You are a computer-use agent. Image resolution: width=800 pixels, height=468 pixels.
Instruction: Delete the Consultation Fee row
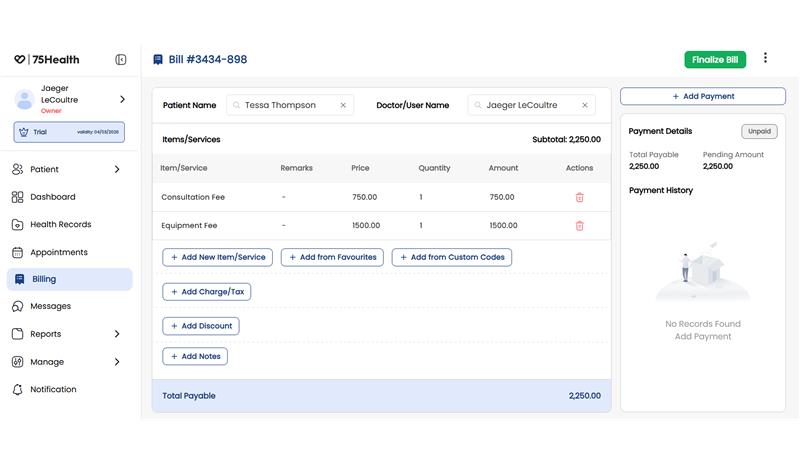pos(579,198)
